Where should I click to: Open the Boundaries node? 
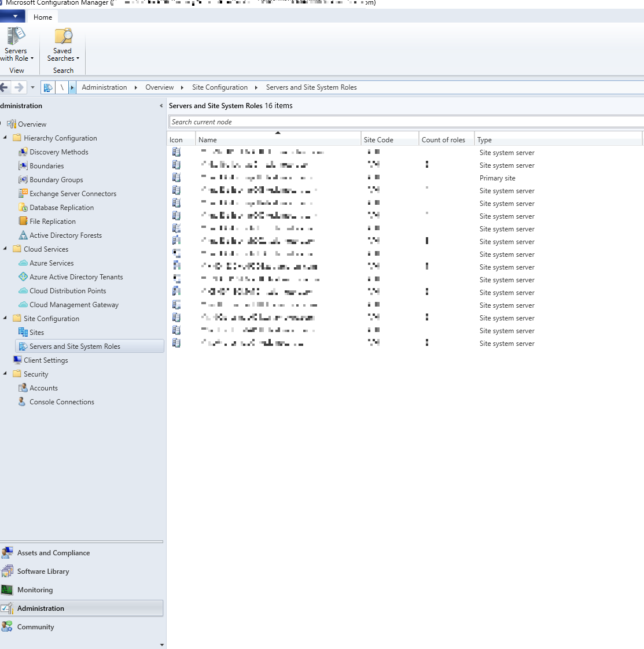point(46,166)
